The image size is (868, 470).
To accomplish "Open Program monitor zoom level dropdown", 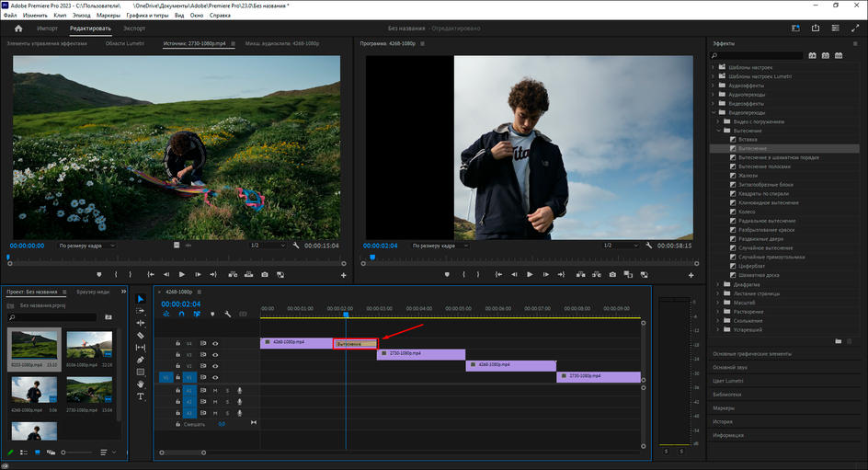I will click(440, 246).
